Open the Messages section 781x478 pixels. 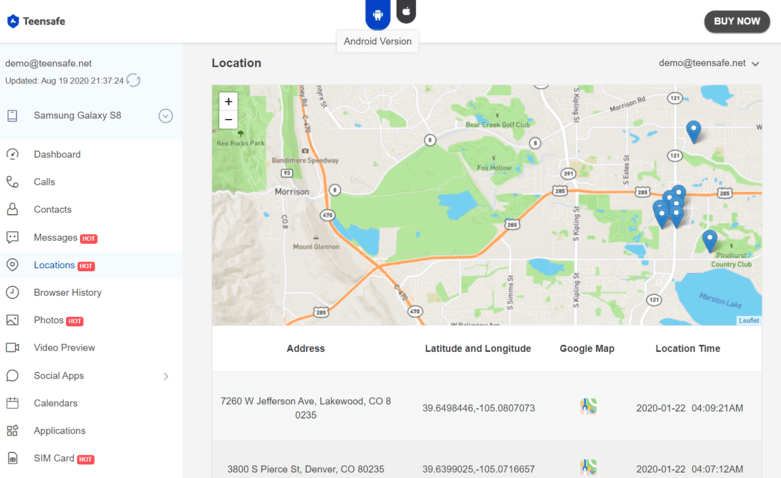55,238
